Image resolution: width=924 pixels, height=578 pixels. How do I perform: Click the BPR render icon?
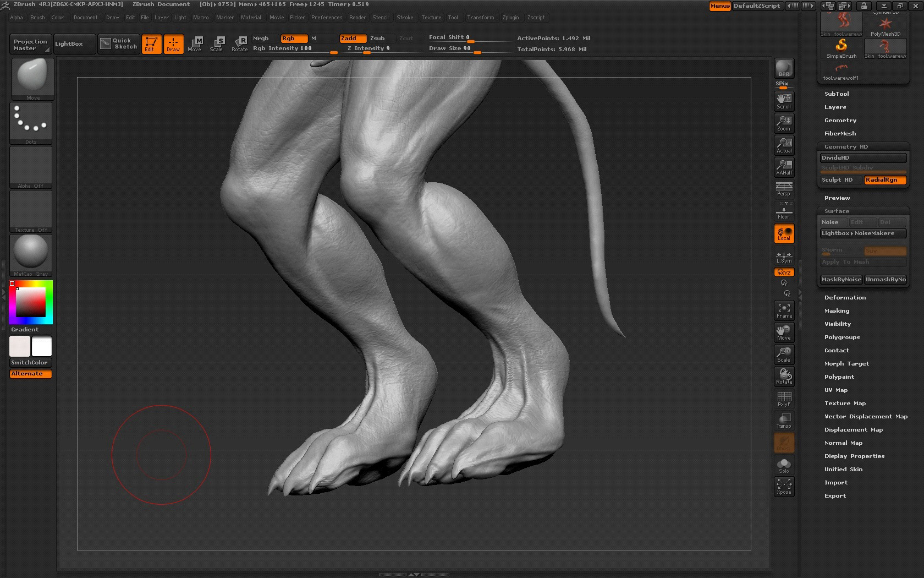[x=784, y=69]
